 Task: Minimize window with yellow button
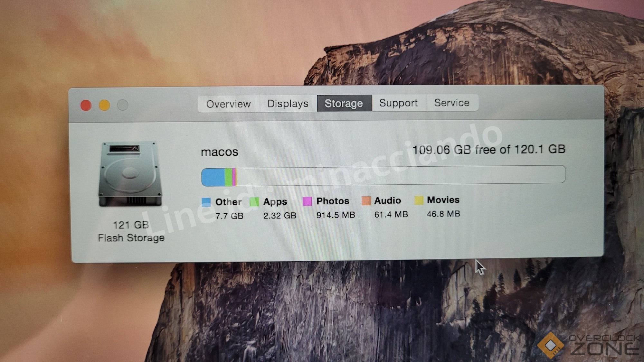[x=104, y=105]
